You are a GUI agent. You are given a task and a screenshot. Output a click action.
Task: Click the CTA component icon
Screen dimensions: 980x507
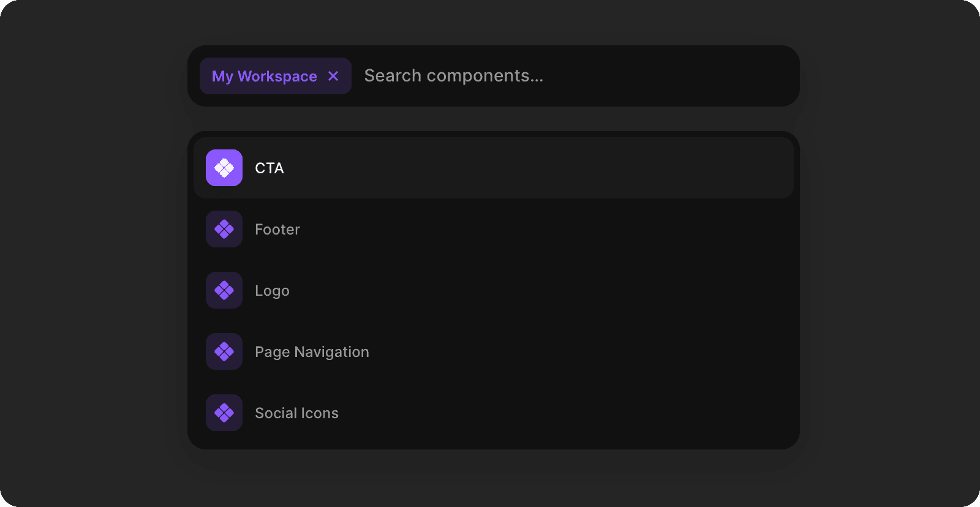click(x=224, y=168)
